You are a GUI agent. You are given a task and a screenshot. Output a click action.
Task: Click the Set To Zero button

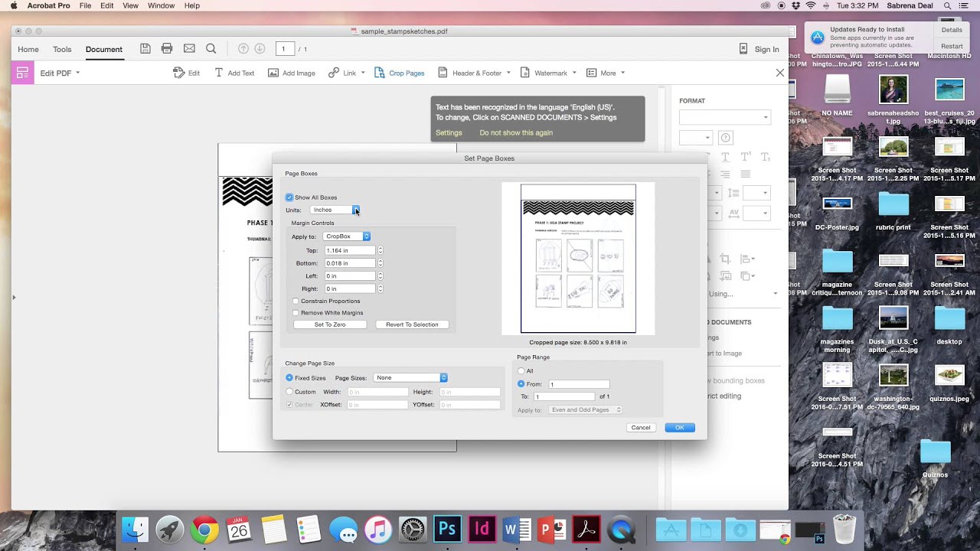[x=330, y=324]
